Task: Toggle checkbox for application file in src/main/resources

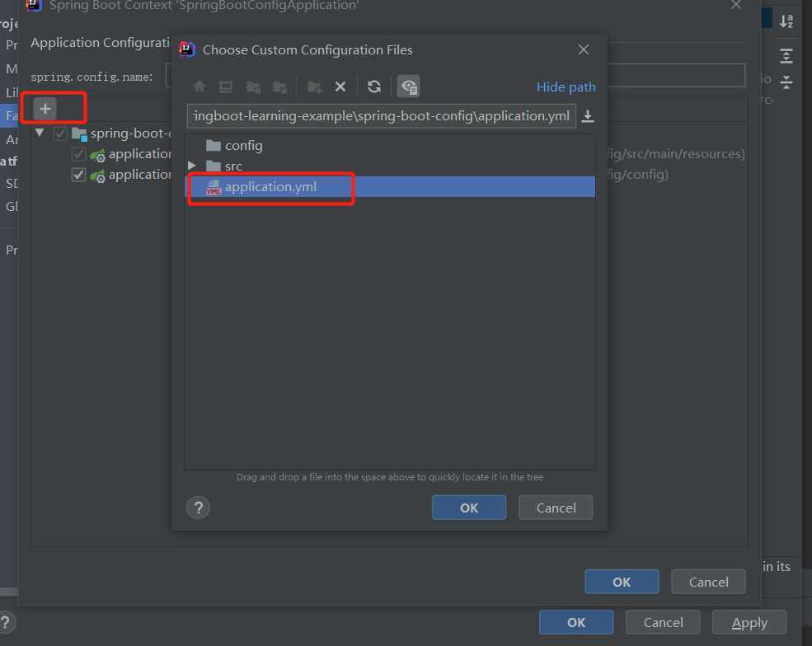Action: pos(78,154)
